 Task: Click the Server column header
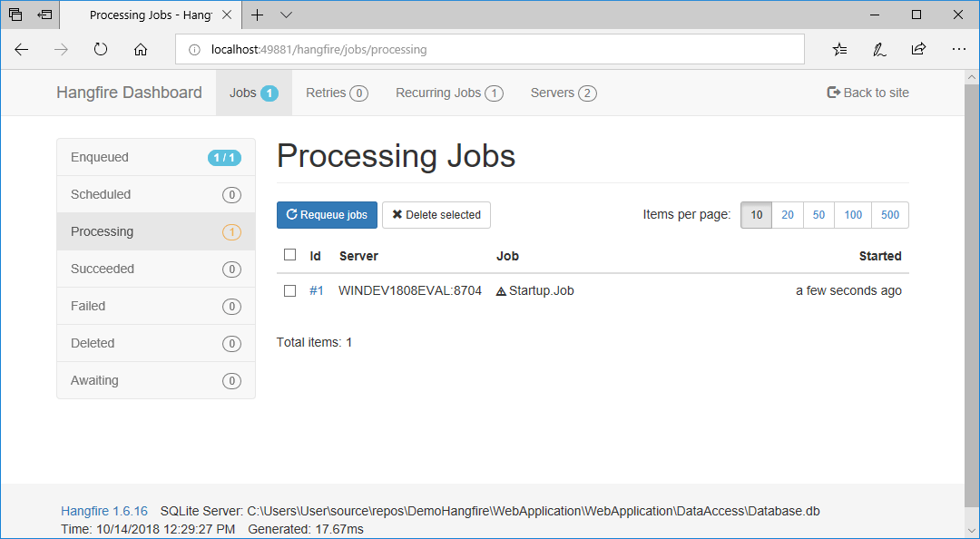358,256
